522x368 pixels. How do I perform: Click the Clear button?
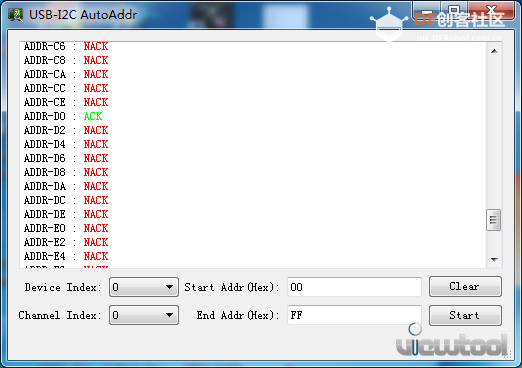pyautogui.click(x=465, y=286)
